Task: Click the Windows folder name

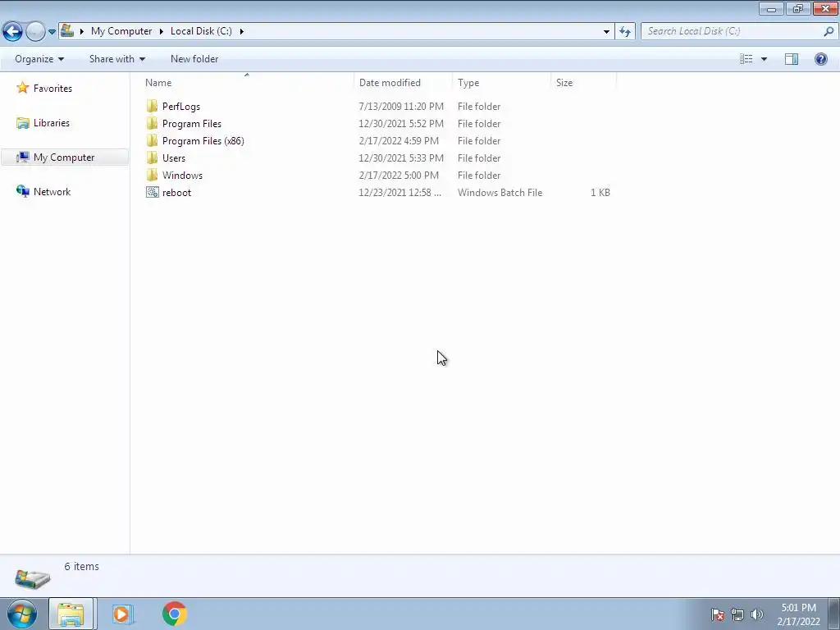Action: click(182, 176)
